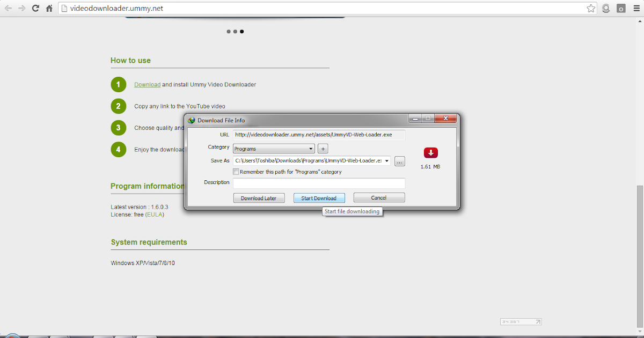Open the browser home page icon

49,9
